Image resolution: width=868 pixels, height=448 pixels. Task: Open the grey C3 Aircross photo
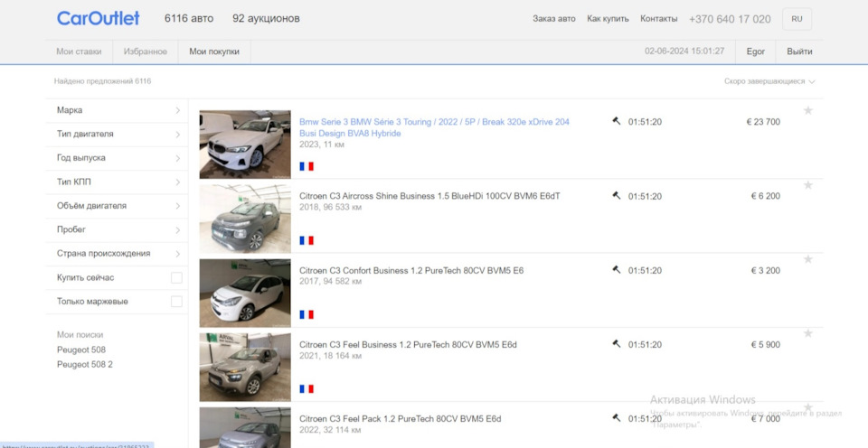[x=245, y=219]
